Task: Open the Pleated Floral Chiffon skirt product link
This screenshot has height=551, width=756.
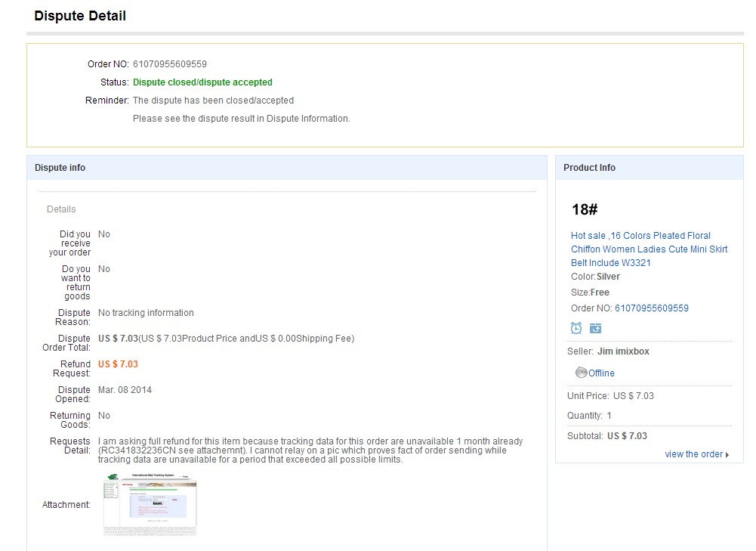Action: tap(649, 249)
